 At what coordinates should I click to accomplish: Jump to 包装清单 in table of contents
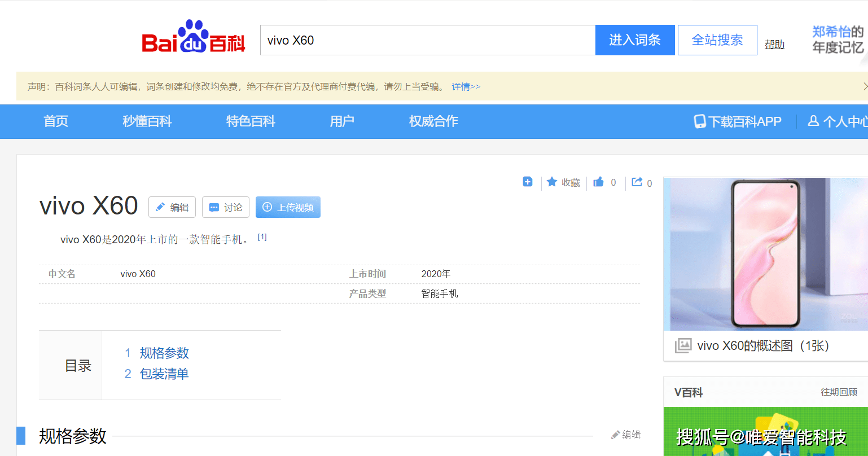[x=164, y=374]
